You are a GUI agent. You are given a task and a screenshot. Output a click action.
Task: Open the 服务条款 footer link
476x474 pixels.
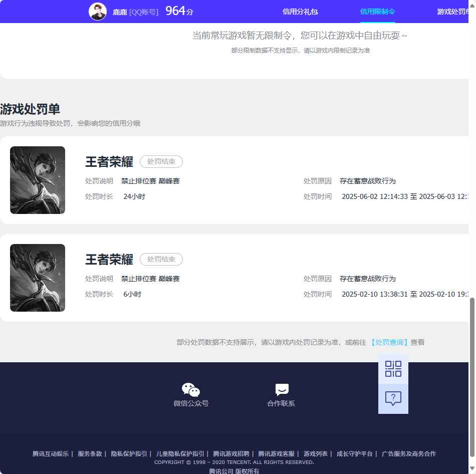[x=90, y=453]
